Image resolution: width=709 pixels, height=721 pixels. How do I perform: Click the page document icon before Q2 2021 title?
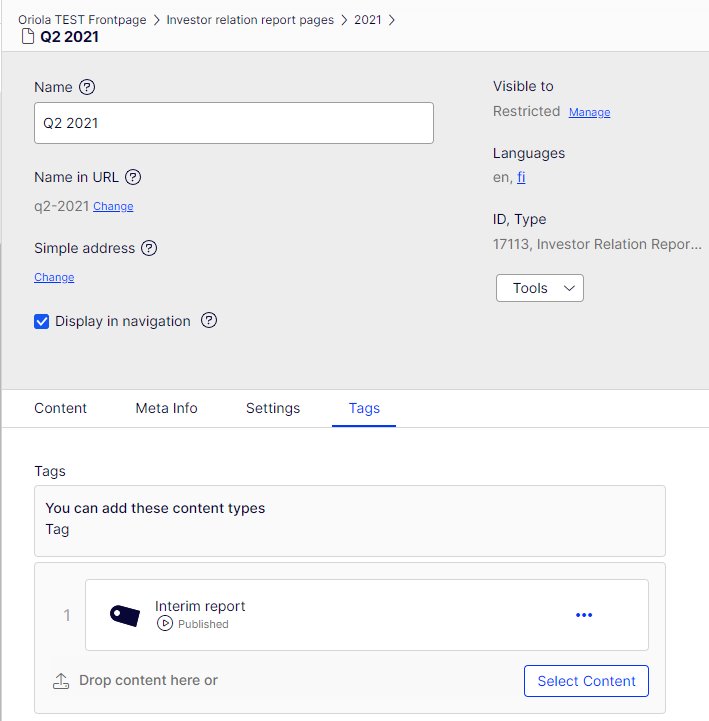click(28, 36)
